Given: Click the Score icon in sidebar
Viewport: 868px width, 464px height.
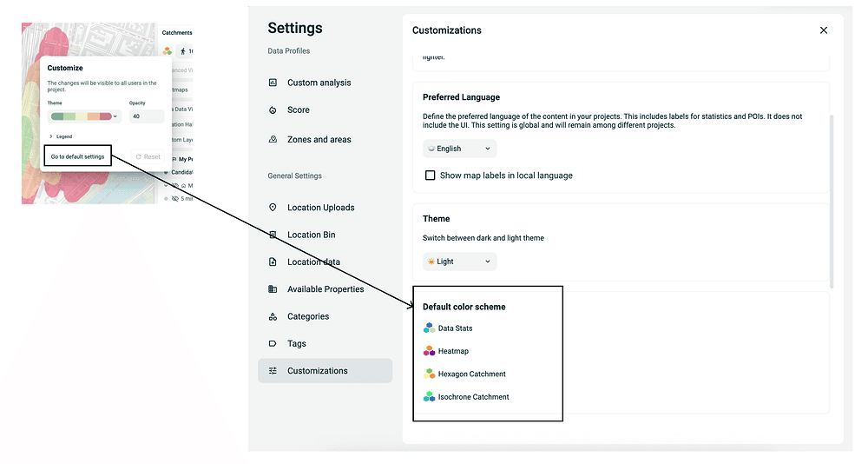Looking at the screenshot, I should (273, 110).
